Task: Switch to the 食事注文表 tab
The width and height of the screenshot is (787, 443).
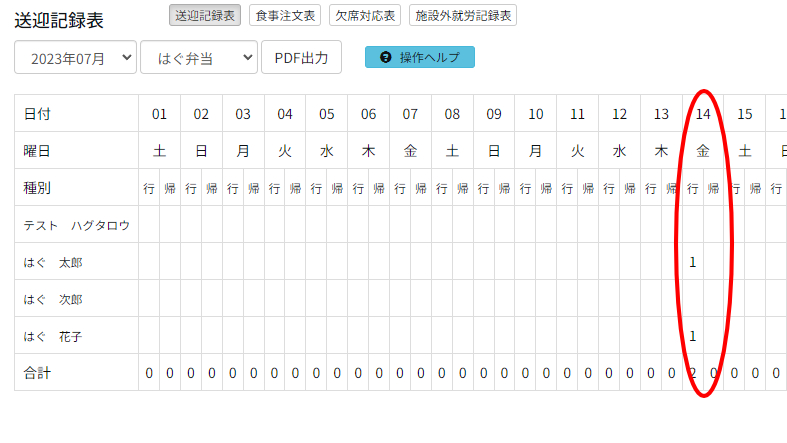Action: tap(284, 15)
